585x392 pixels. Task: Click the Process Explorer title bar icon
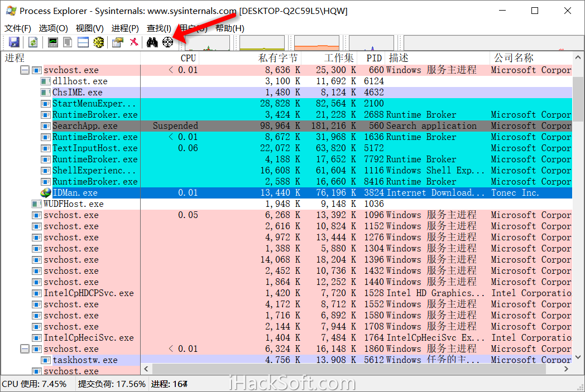(x=11, y=11)
